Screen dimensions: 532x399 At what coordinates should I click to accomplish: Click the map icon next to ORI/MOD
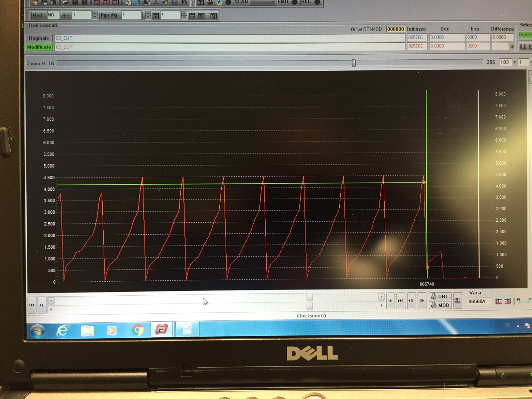pyautogui.click(x=458, y=301)
